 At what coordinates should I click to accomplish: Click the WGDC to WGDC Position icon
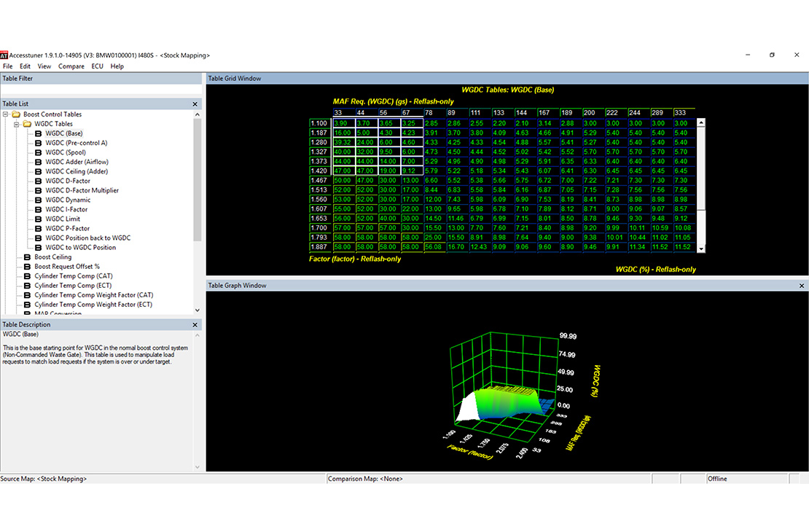(x=38, y=248)
